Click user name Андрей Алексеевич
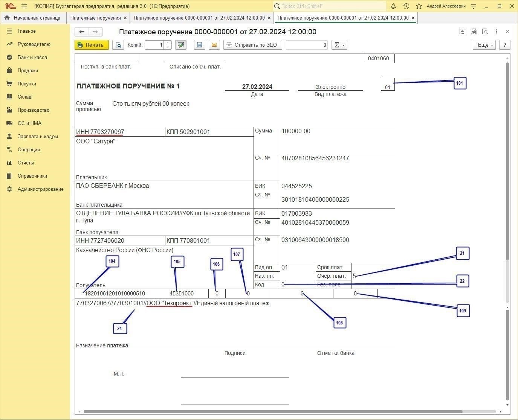 (x=446, y=6)
